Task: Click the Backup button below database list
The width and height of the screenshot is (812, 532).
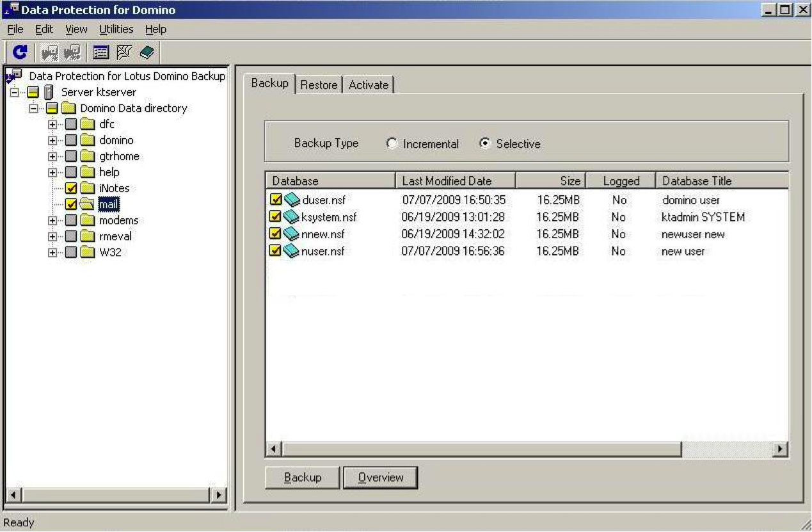Action: point(303,478)
